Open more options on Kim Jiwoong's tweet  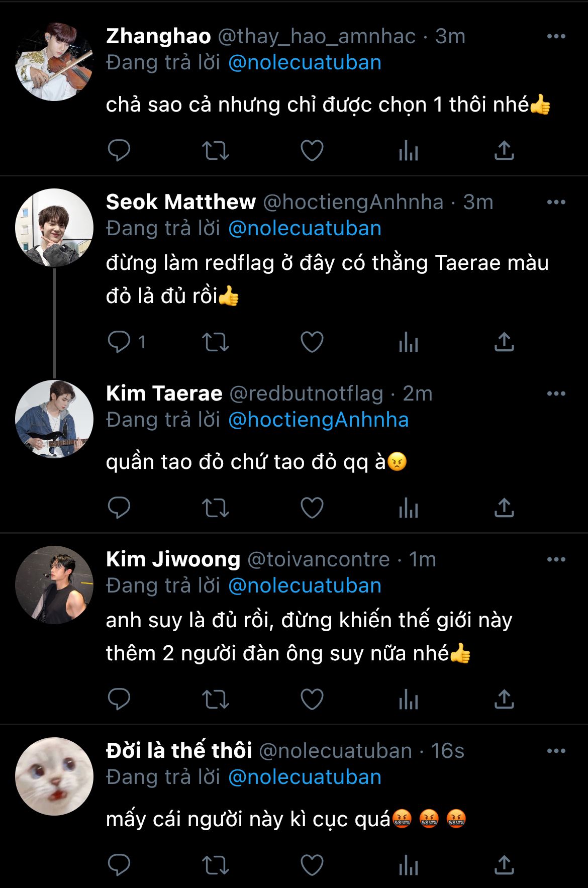(x=556, y=559)
